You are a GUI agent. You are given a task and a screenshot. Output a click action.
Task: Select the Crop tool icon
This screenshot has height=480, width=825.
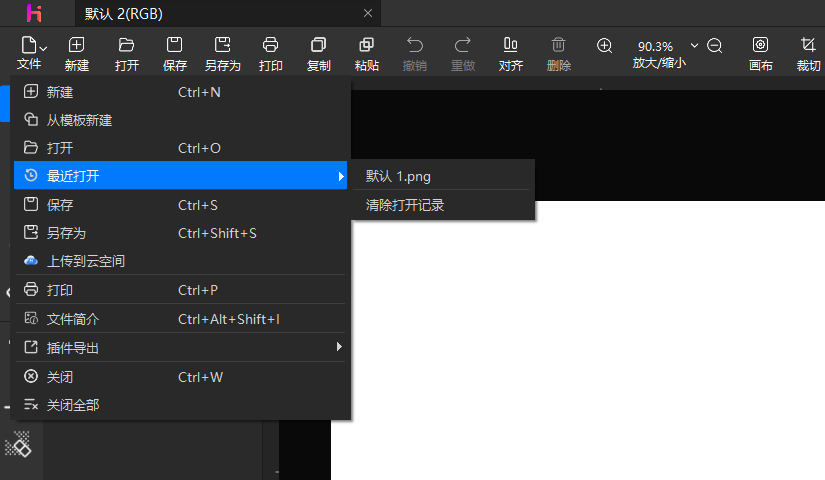[808, 45]
